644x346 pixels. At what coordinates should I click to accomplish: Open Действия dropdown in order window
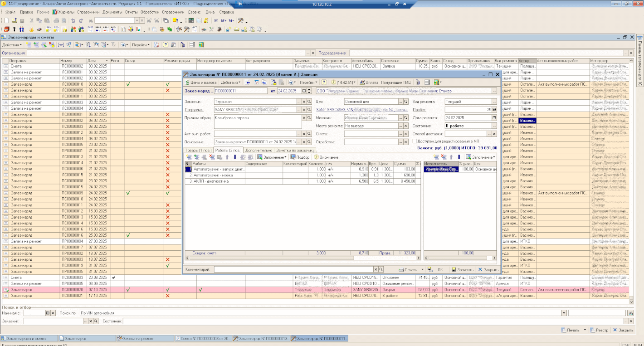tap(230, 83)
